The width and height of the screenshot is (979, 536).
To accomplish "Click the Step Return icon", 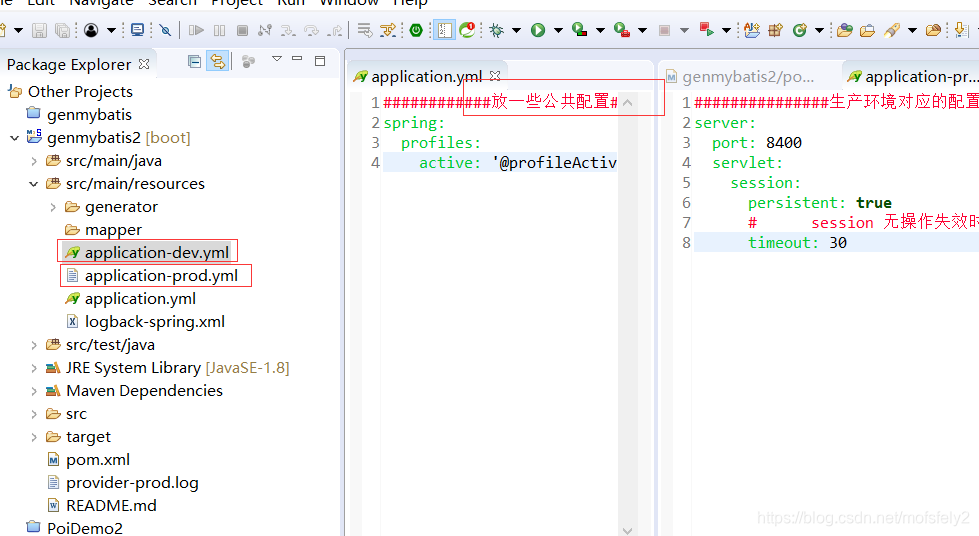I will pos(335,30).
